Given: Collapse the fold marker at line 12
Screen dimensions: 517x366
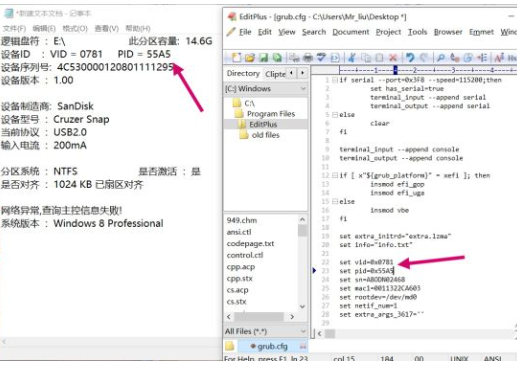Looking at the screenshot, I should 335,175.
